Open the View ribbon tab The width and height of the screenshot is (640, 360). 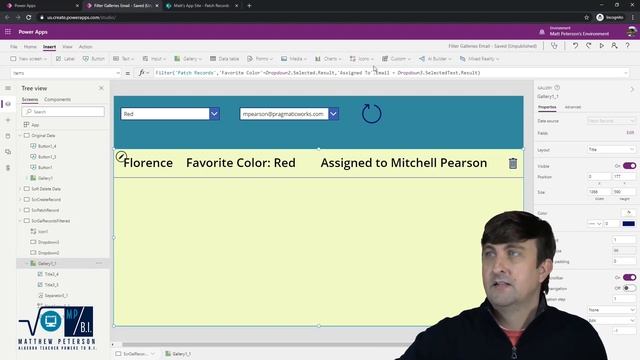click(x=67, y=47)
